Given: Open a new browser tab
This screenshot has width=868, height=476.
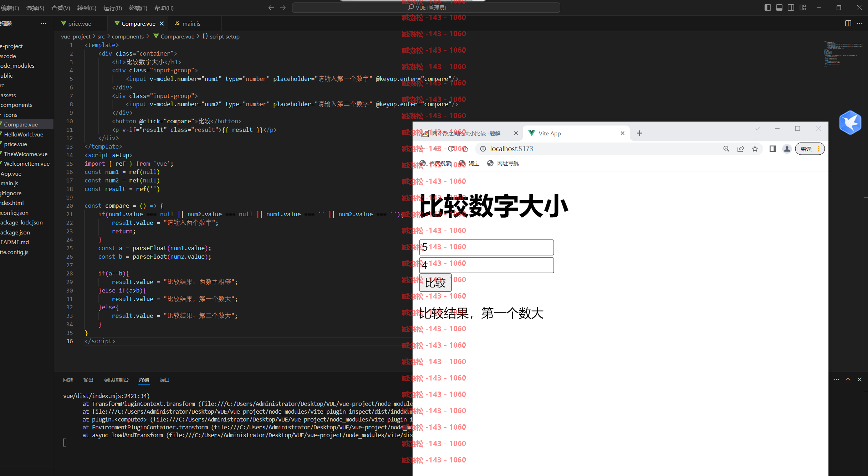Looking at the screenshot, I should click(x=639, y=133).
